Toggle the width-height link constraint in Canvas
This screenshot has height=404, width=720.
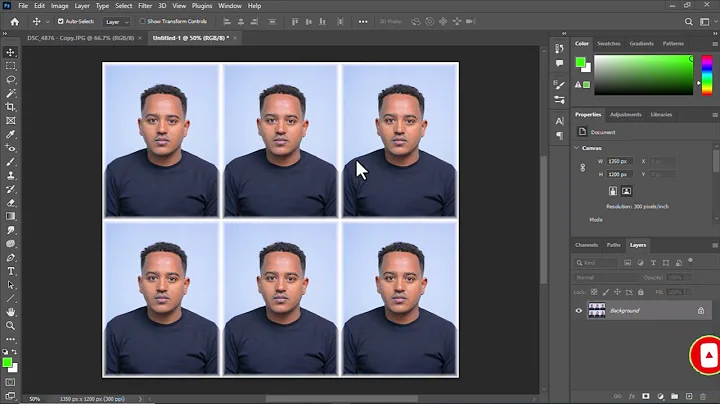[582, 168]
